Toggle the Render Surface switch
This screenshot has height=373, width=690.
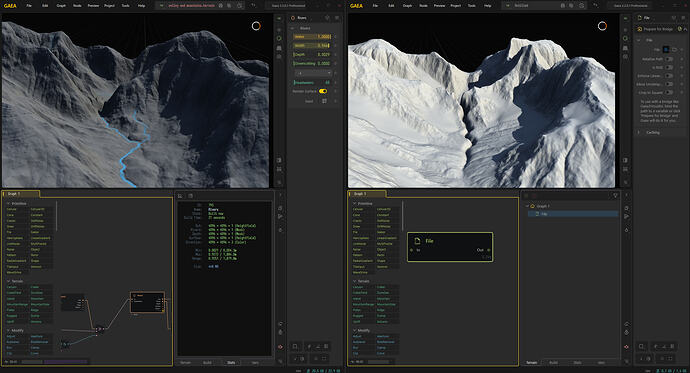click(x=323, y=91)
